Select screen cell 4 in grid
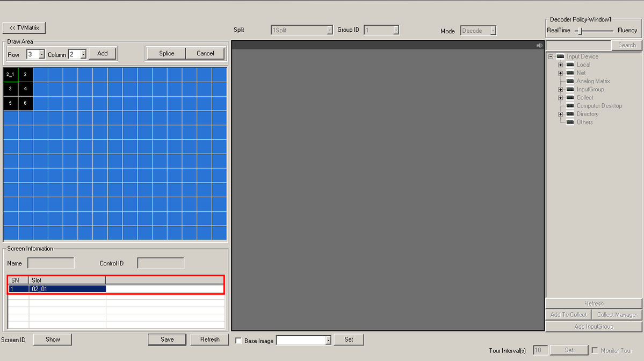The image size is (644, 361). 25,89
